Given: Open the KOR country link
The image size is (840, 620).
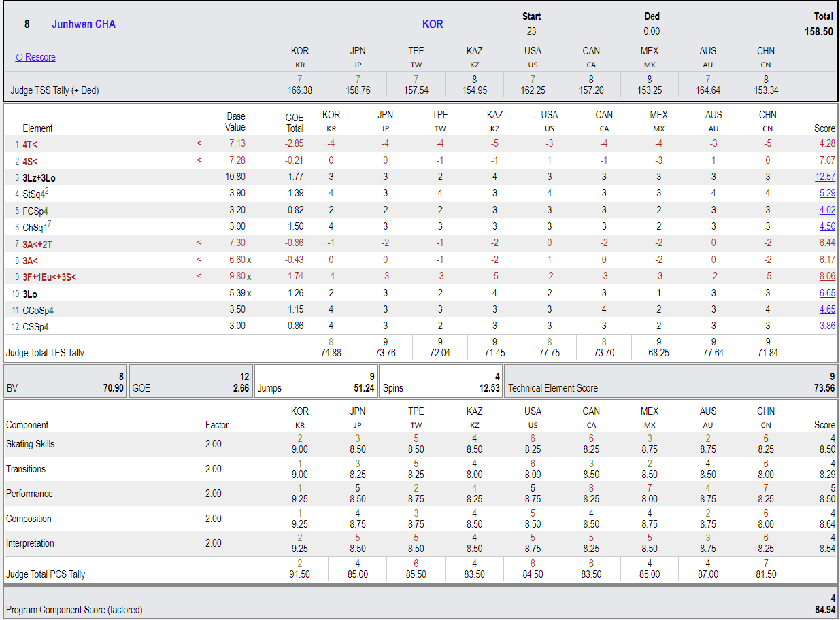Looking at the screenshot, I should [x=433, y=24].
